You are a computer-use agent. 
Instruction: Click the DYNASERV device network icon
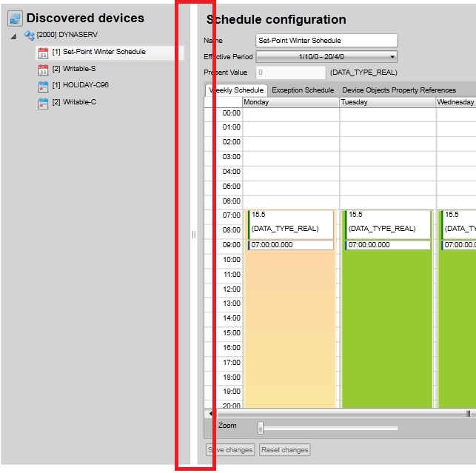tap(30, 35)
